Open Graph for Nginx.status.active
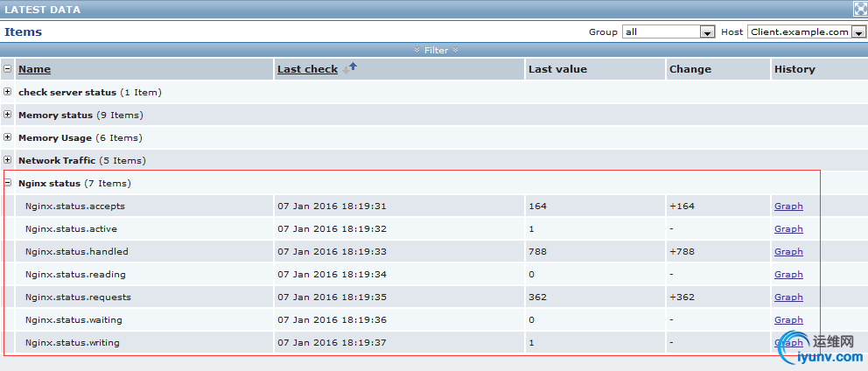 coord(788,228)
